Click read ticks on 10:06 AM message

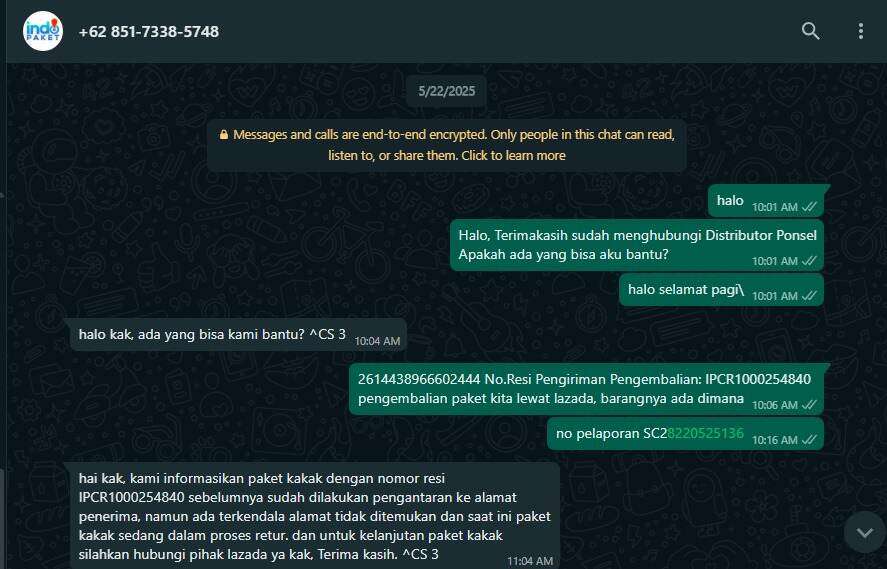(810, 404)
